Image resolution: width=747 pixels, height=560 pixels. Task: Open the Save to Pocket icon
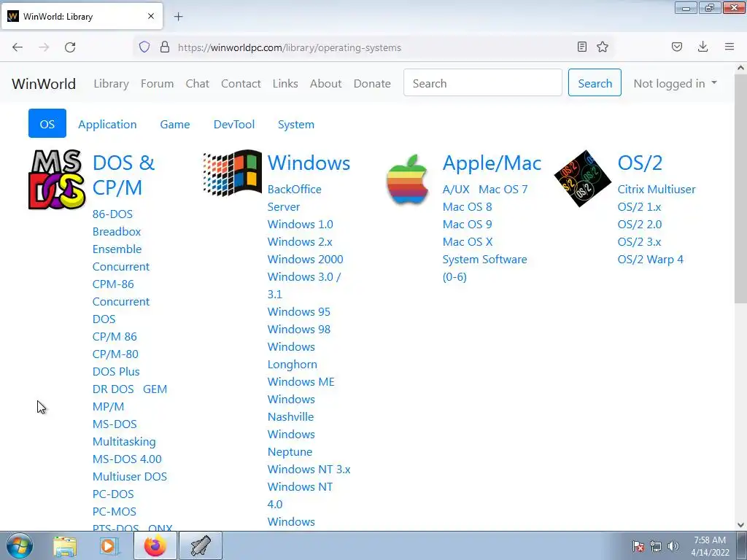click(x=677, y=47)
